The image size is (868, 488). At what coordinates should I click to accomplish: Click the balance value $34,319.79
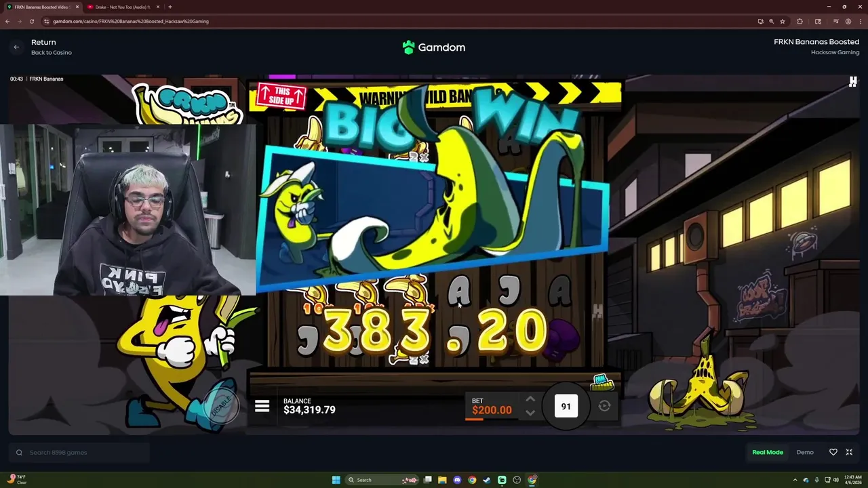309,410
